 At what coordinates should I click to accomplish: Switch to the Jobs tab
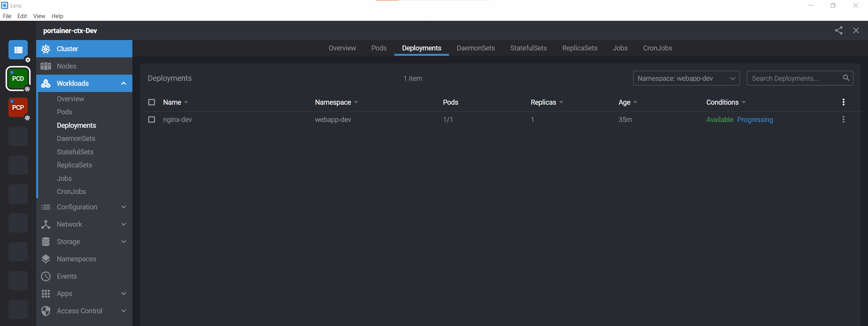tap(620, 48)
